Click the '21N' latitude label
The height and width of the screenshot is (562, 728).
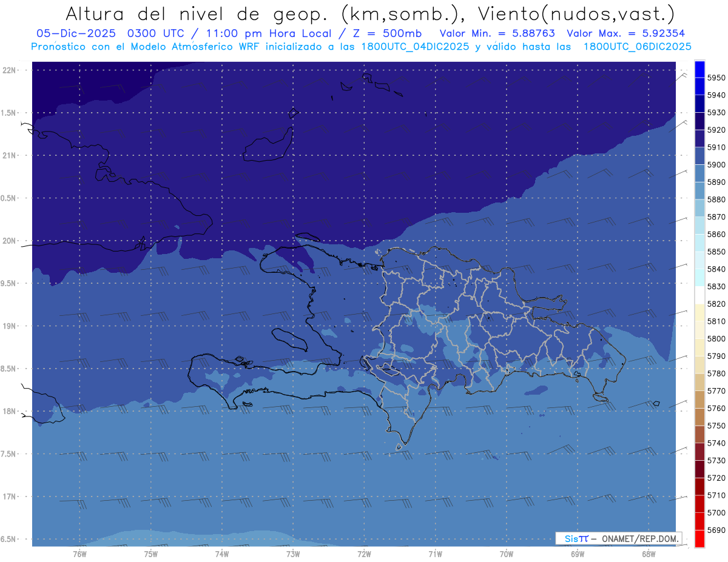pyautogui.click(x=9, y=155)
